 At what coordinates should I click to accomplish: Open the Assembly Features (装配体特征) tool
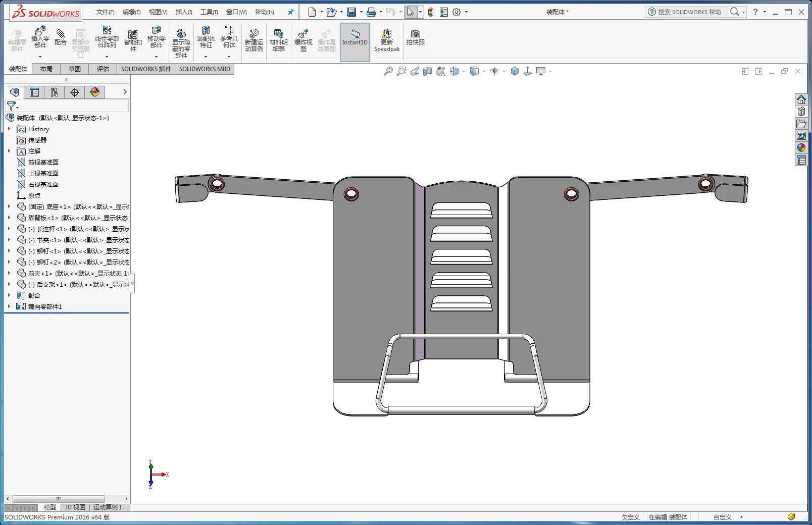coord(206,38)
